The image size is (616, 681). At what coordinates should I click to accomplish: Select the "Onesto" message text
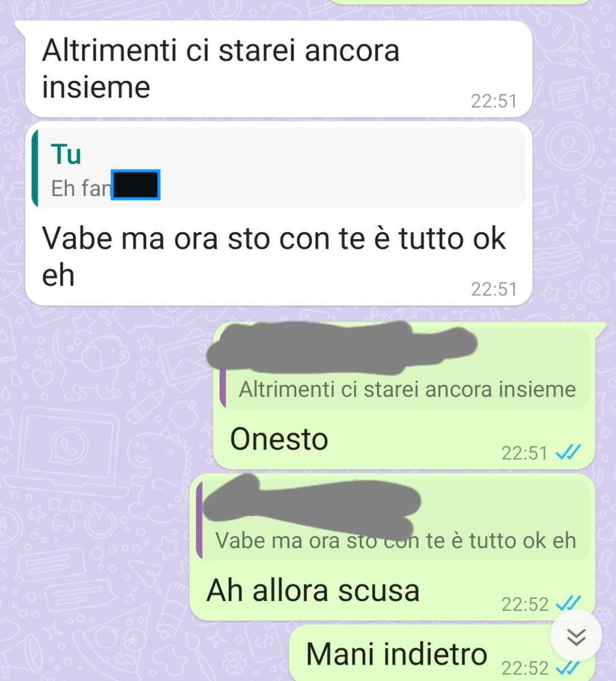coord(279,439)
